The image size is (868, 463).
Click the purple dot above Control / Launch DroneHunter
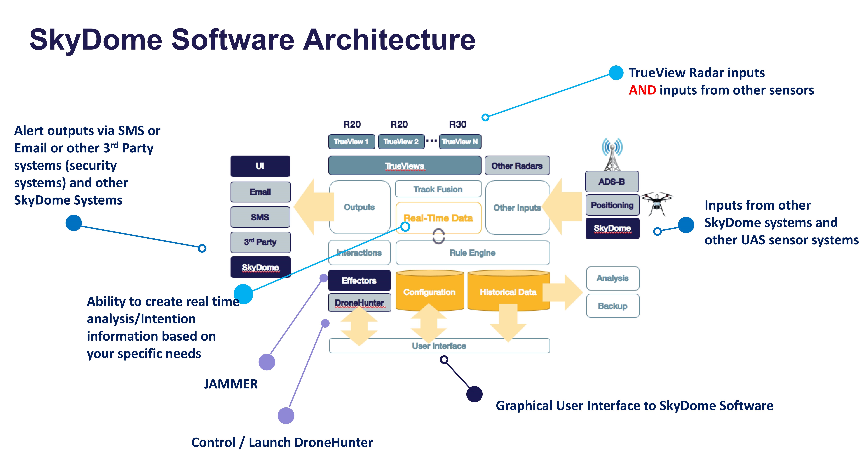[286, 415]
